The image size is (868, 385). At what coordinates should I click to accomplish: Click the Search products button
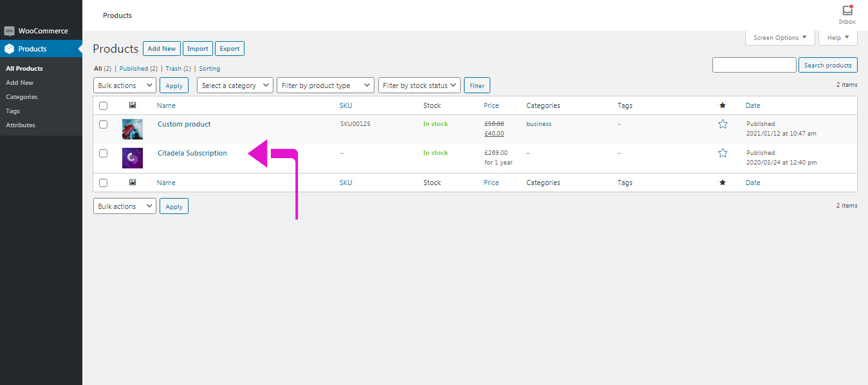point(828,66)
